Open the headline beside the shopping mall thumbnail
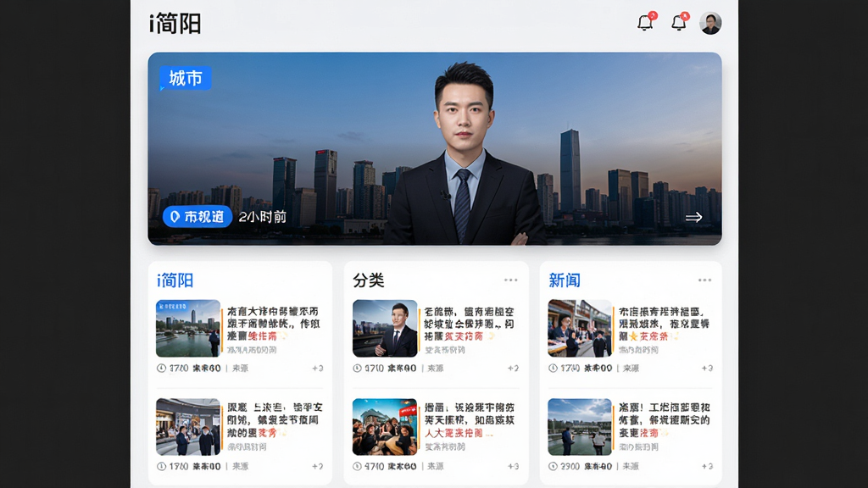This screenshot has width=868, height=488. 275,420
